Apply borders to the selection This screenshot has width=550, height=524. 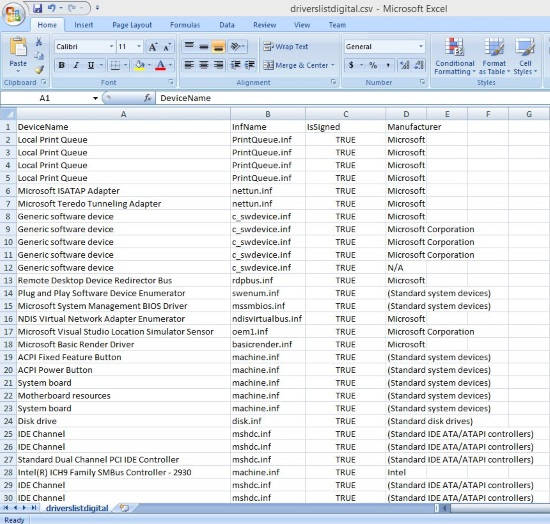click(x=115, y=65)
